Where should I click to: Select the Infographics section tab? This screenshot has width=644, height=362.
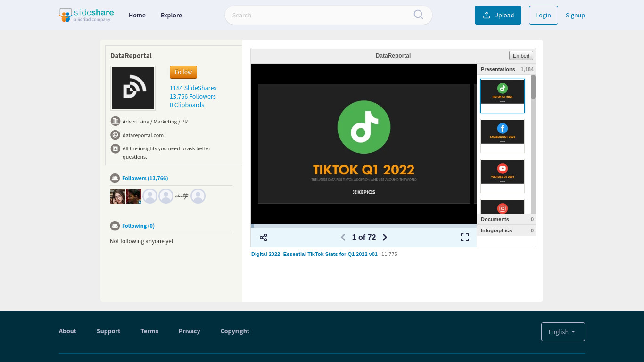(x=506, y=230)
